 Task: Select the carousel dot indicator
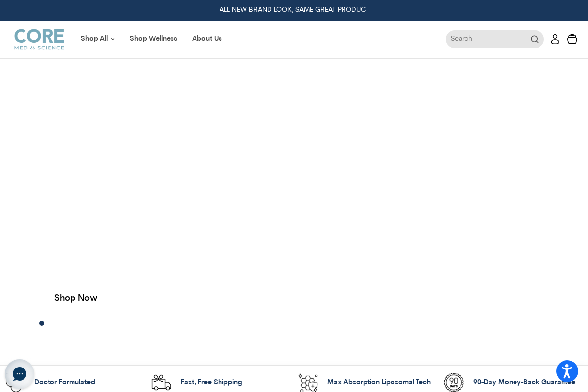coord(42,323)
